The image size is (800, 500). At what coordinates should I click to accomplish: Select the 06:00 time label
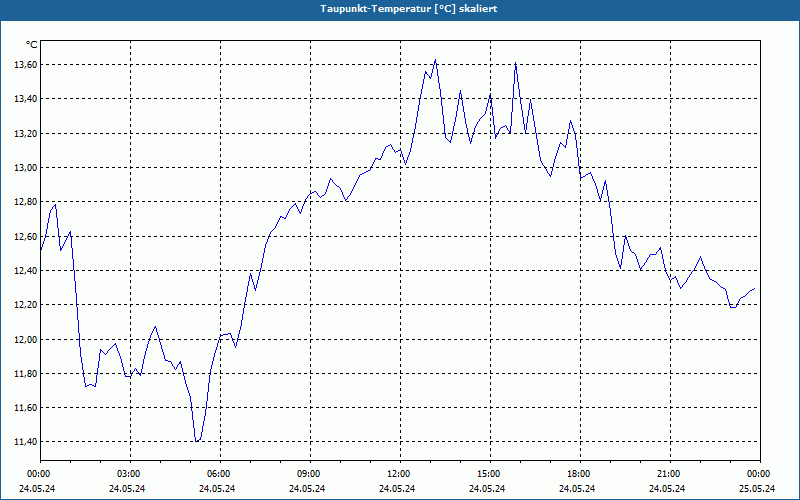point(220,474)
